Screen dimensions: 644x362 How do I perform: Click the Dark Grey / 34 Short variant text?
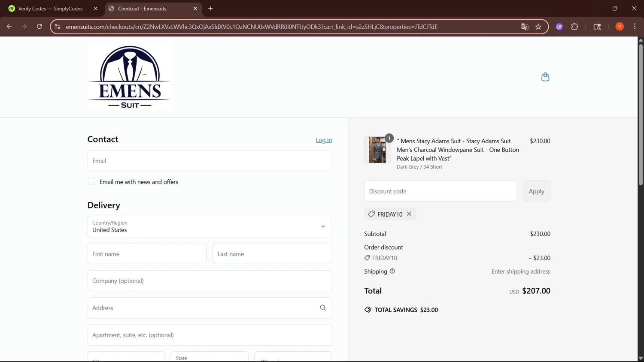point(419,167)
